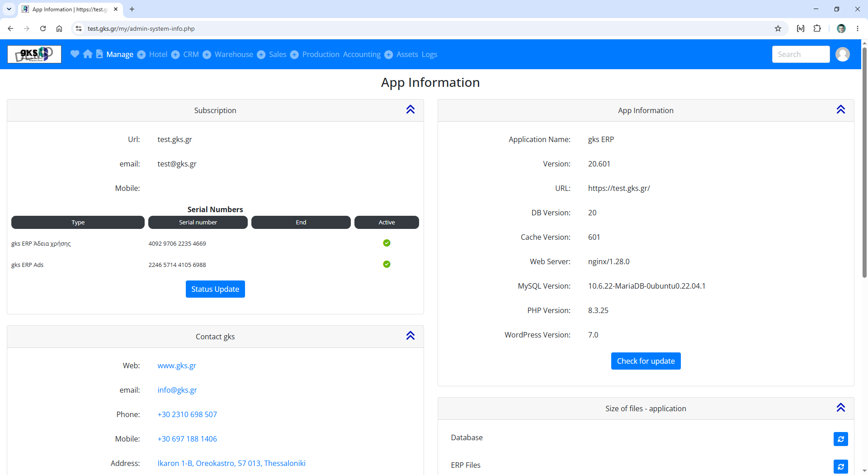Open the CRM menu
The height and width of the screenshot is (475, 868).
(191, 54)
